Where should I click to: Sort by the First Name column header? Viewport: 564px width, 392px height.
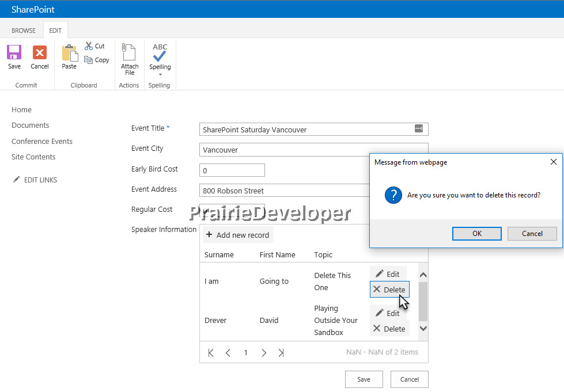pos(277,255)
